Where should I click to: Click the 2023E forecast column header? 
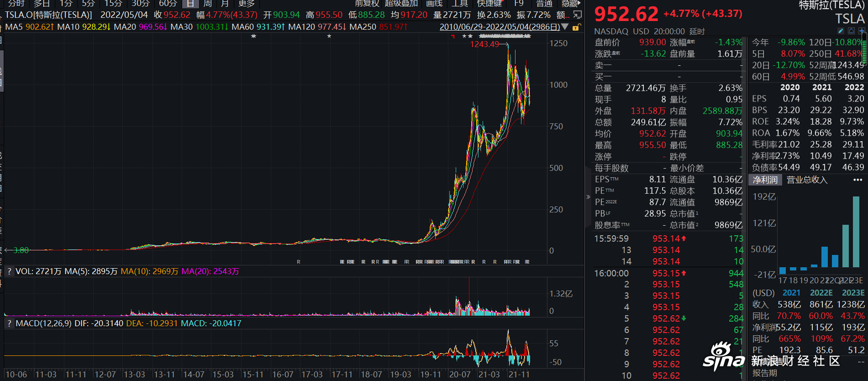pos(853,293)
